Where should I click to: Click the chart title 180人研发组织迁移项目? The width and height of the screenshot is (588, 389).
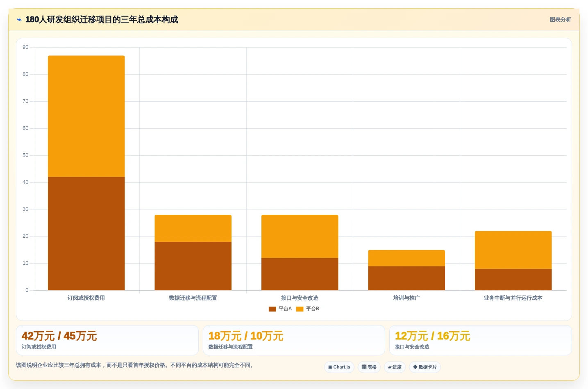(x=102, y=20)
